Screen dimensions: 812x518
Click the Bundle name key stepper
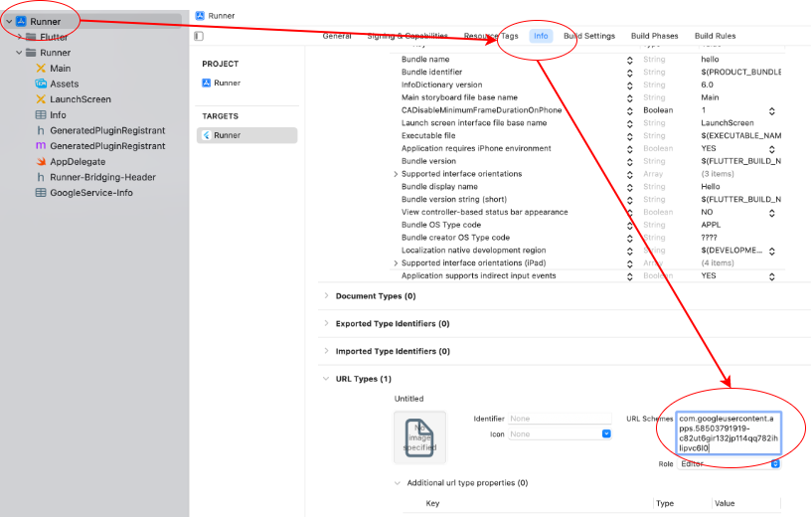tap(630, 60)
